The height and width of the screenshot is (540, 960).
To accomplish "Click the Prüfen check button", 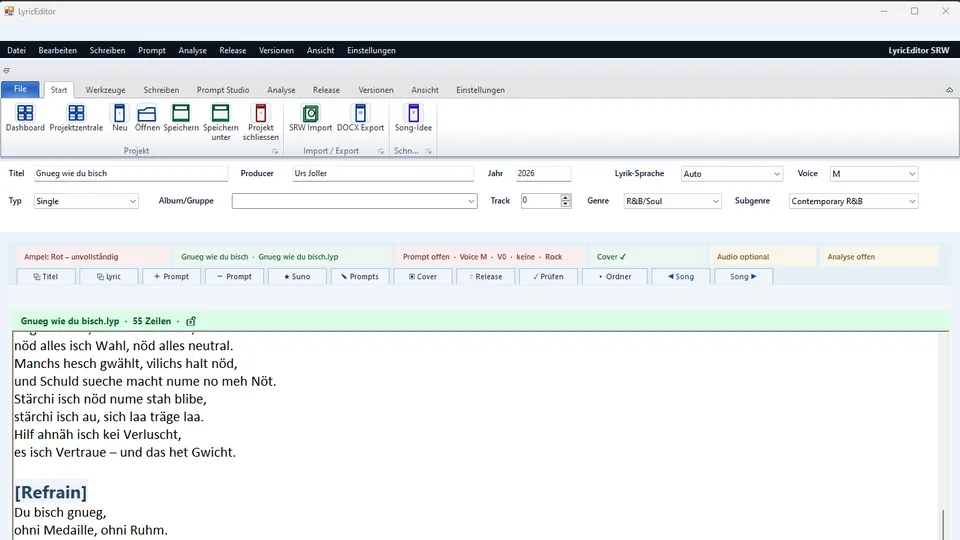I will click(548, 277).
